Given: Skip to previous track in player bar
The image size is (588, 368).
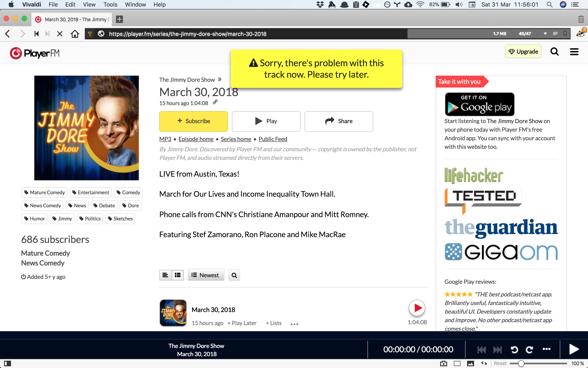Looking at the screenshot, I should pos(481,350).
